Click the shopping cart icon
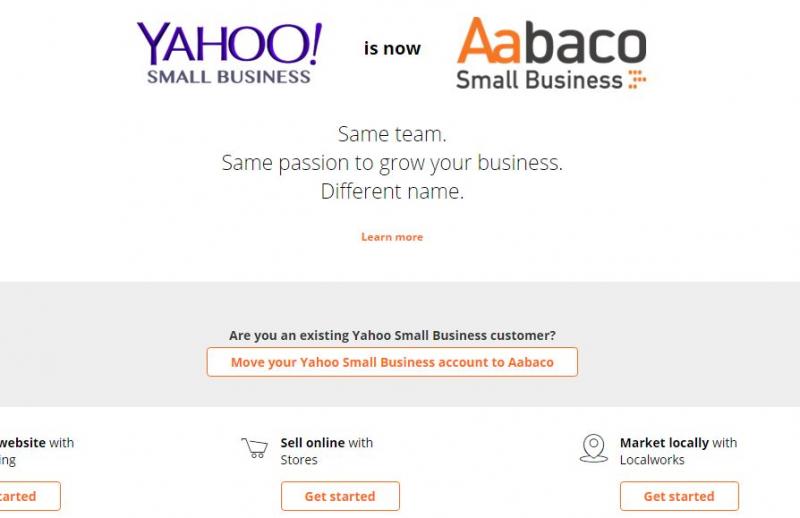Image resolution: width=800 pixels, height=518 pixels. 255,448
